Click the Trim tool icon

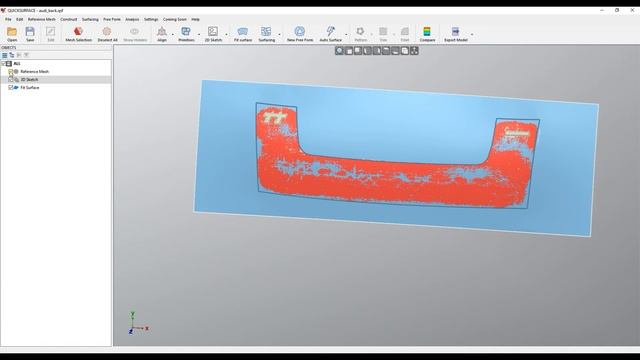point(383,31)
